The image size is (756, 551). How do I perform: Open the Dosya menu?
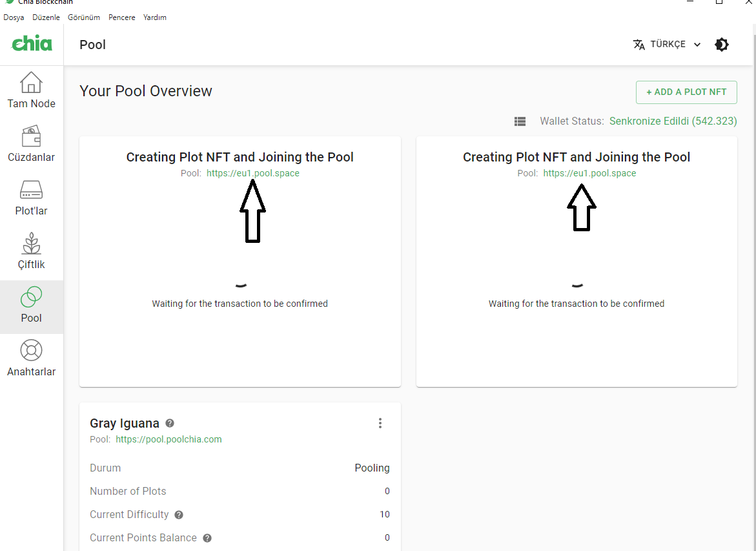[x=14, y=17]
